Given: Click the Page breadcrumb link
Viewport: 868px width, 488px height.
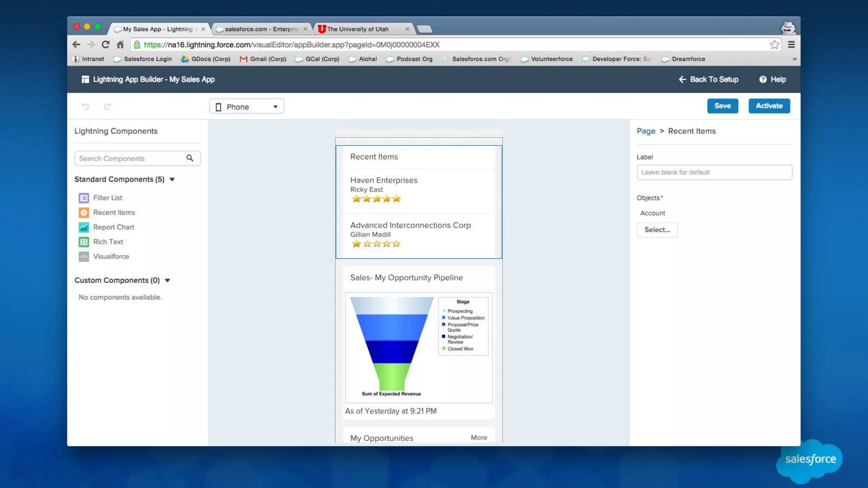Looking at the screenshot, I should click(x=645, y=131).
